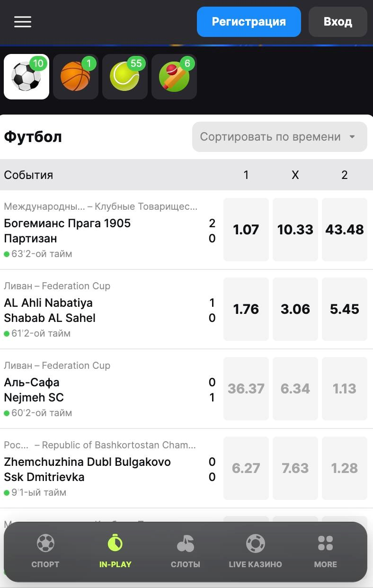Pick odds 43.48 for Партизан win

345,230
